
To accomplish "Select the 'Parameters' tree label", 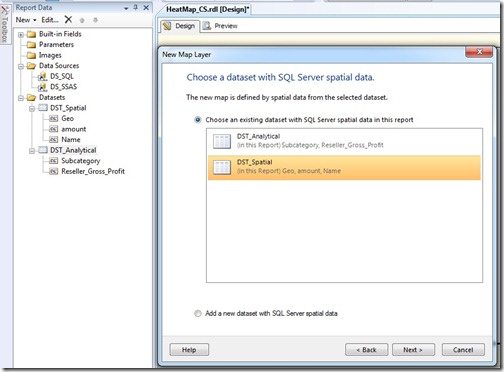I will pos(56,45).
